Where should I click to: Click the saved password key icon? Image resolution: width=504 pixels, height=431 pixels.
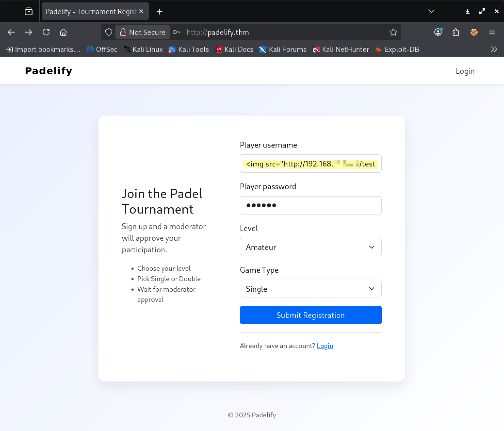[x=176, y=32]
